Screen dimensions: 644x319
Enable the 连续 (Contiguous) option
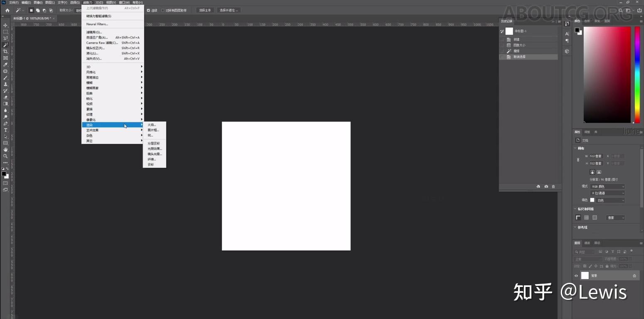[148, 10]
